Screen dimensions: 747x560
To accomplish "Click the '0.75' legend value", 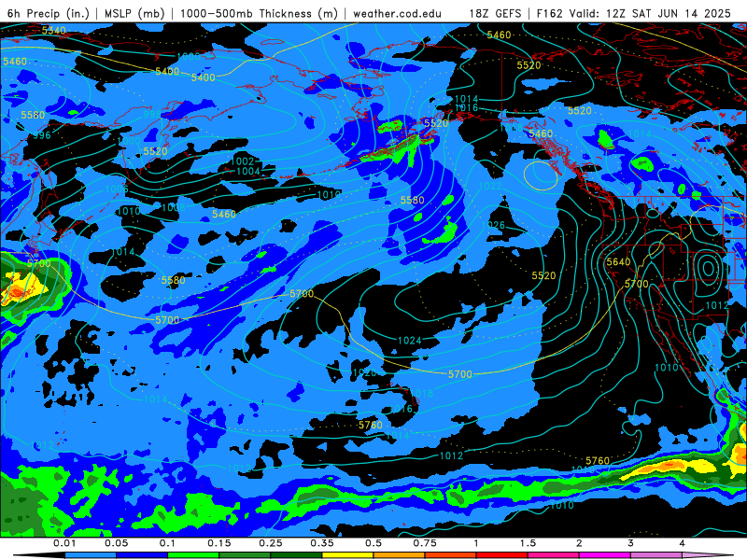I will point(425,543).
